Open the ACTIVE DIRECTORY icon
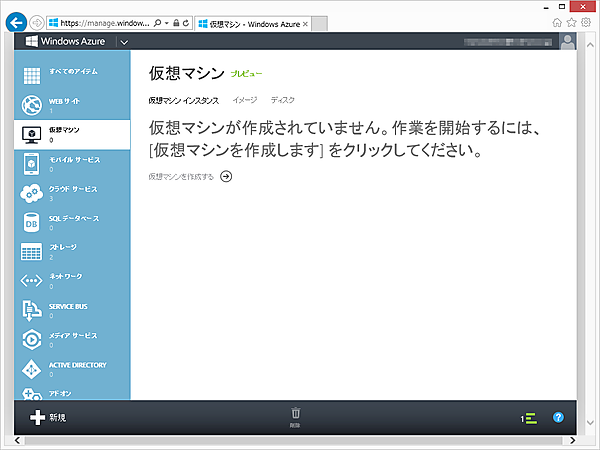 click(x=31, y=369)
